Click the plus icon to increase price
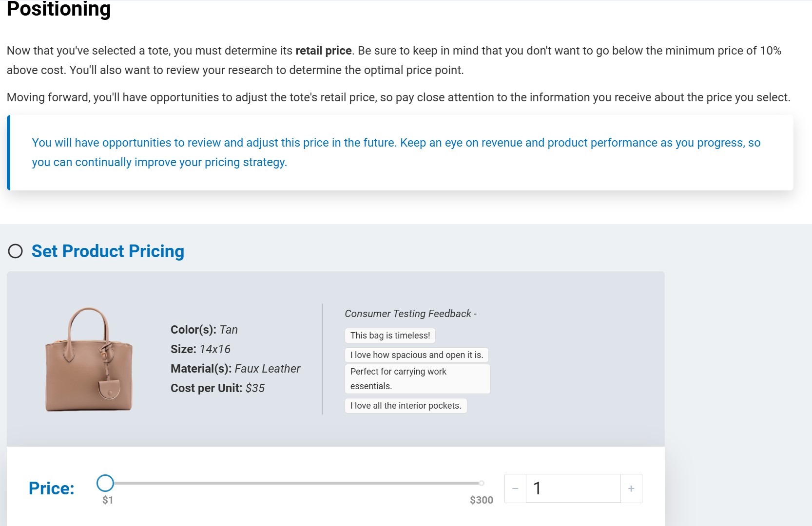 point(631,488)
